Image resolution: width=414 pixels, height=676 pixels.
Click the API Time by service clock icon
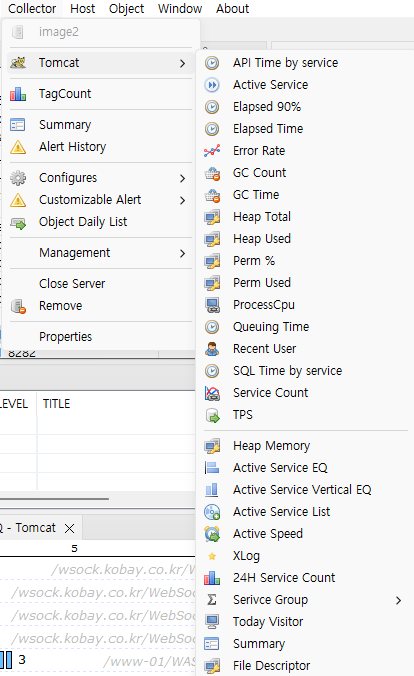coord(212,63)
